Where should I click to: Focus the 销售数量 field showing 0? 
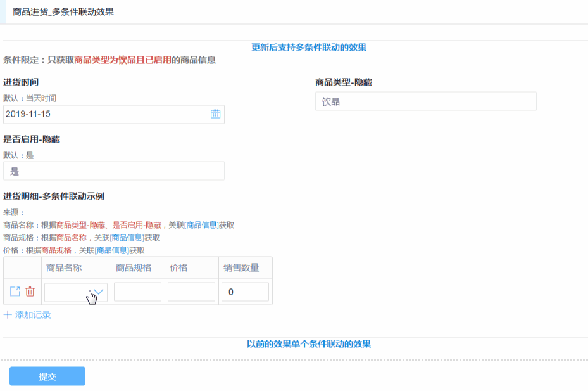point(245,292)
